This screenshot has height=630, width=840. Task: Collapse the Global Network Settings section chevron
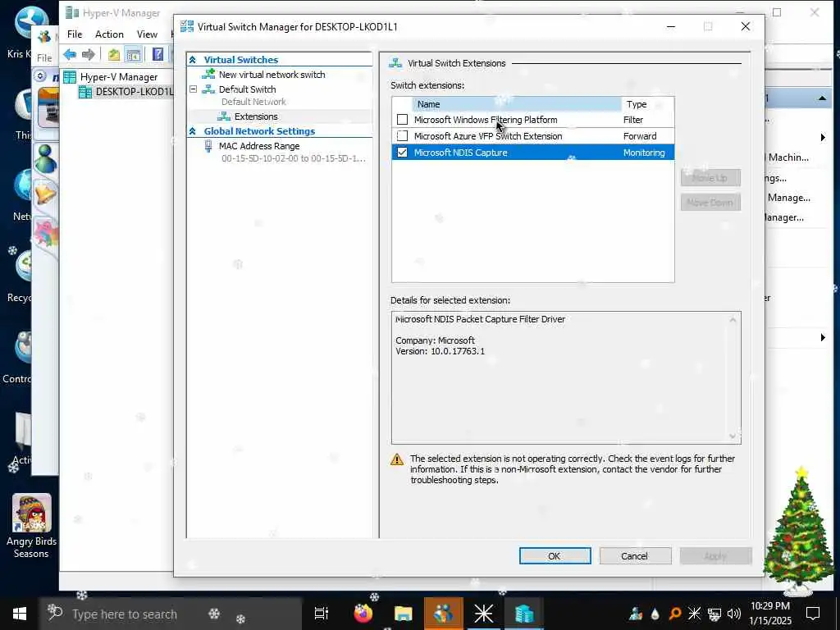[x=192, y=131]
